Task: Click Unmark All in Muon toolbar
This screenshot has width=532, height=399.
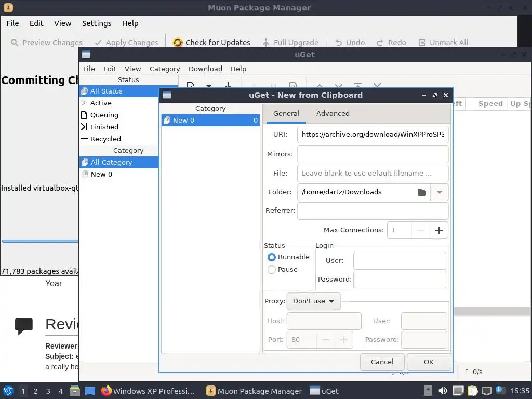Action: click(443, 43)
